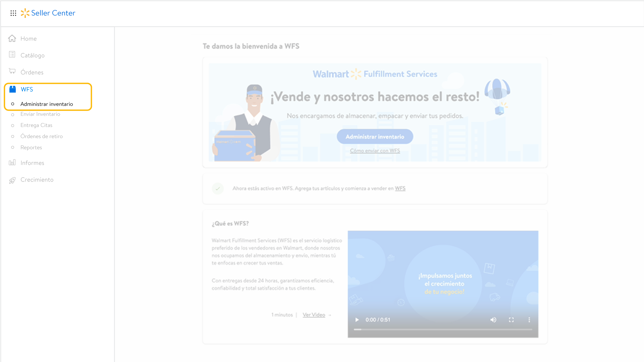Go to the Home menu item
This screenshot has height=362, width=644.
29,39
